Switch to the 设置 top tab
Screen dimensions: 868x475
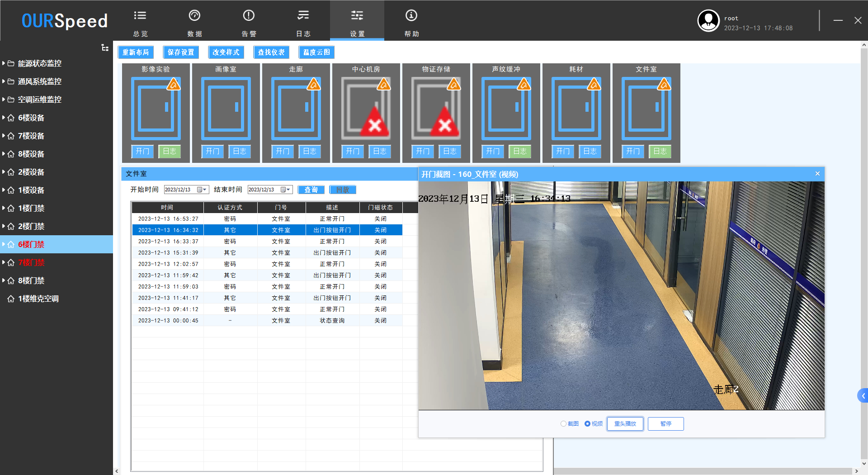point(357,23)
